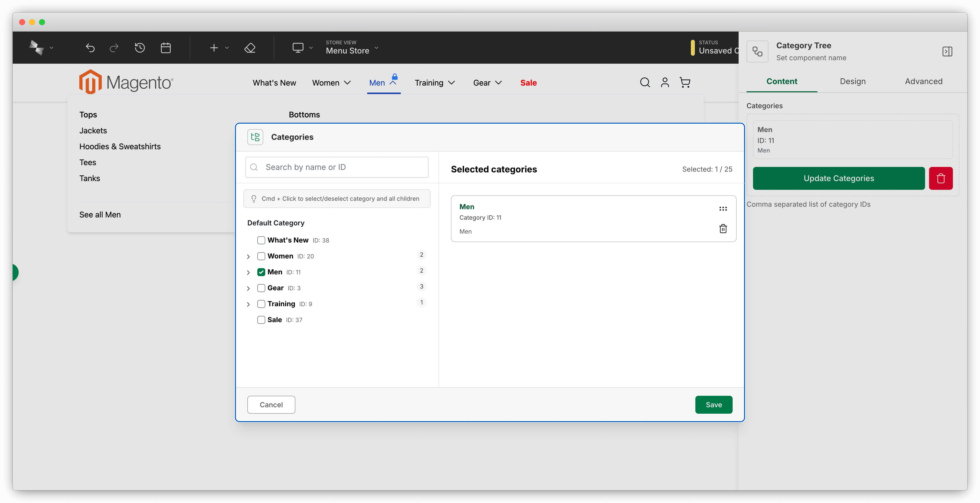This screenshot has width=980, height=503.
Task: Open the version history clock icon
Action: (x=140, y=48)
